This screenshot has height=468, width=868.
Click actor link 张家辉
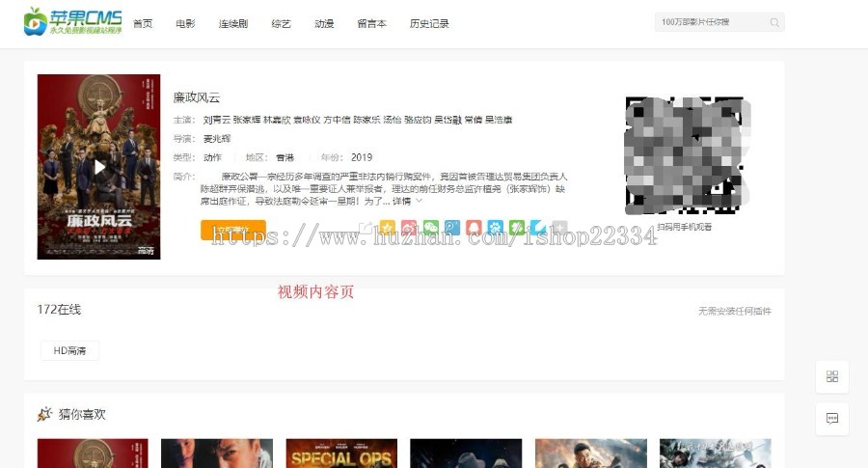pos(247,120)
